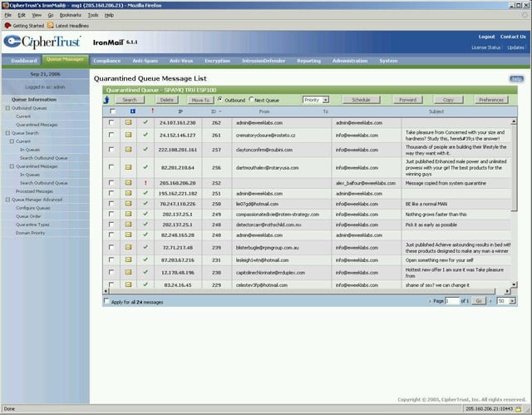532x415 pixels.
Task: Click the padlock icon in status bar
Action: pos(518,409)
